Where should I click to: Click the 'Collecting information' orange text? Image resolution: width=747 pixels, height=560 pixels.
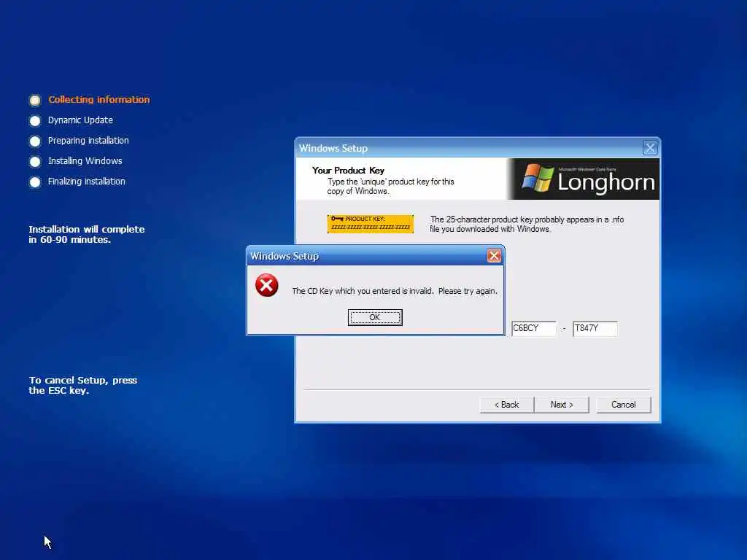click(x=99, y=99)
